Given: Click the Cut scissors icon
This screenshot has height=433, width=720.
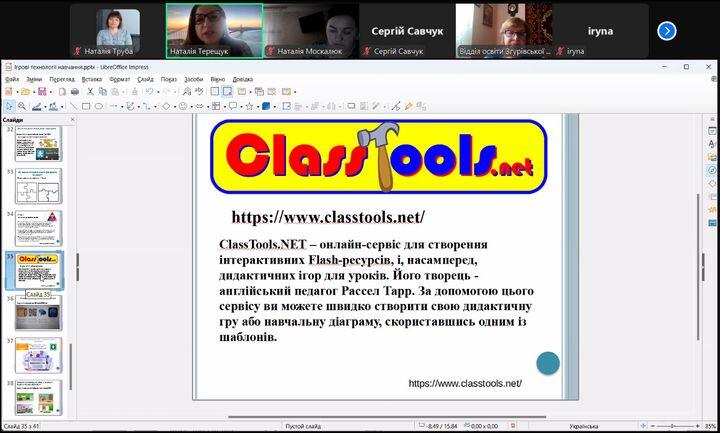Looking at the screenshot, I should (x=90, y=92).
